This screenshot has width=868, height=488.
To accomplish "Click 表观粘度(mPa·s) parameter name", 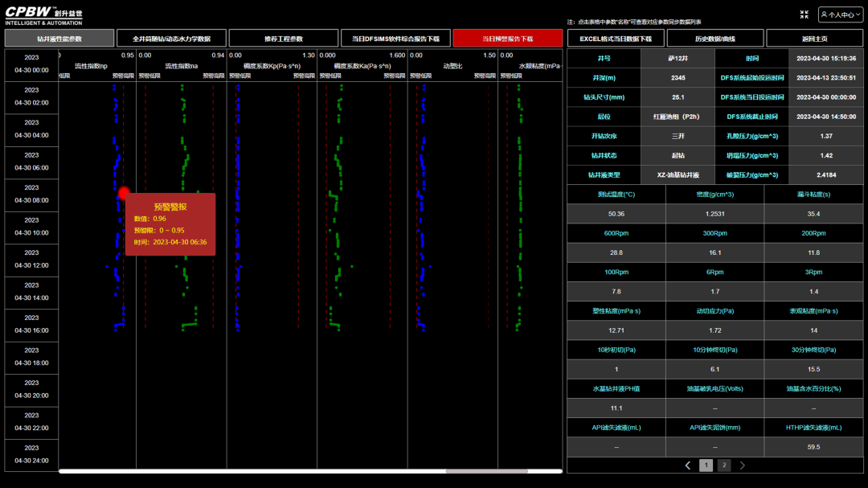I will (x=813, y=311).
